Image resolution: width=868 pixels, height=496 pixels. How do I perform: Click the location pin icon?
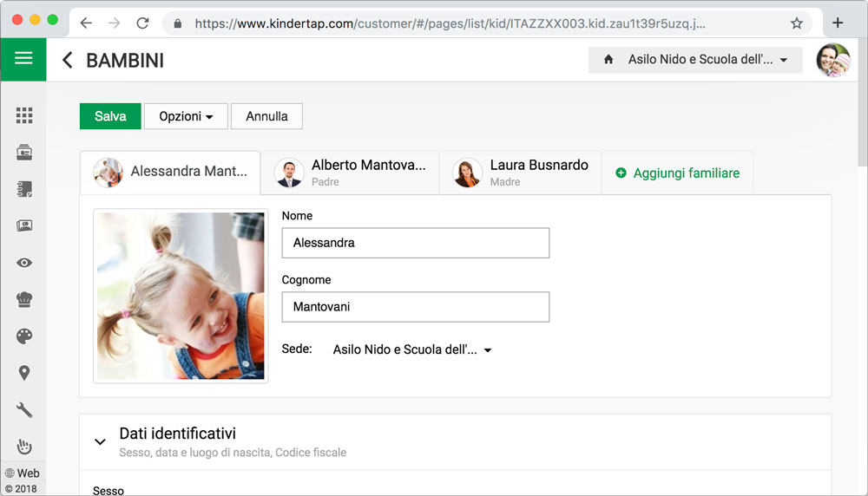click(x=24, y=373)
